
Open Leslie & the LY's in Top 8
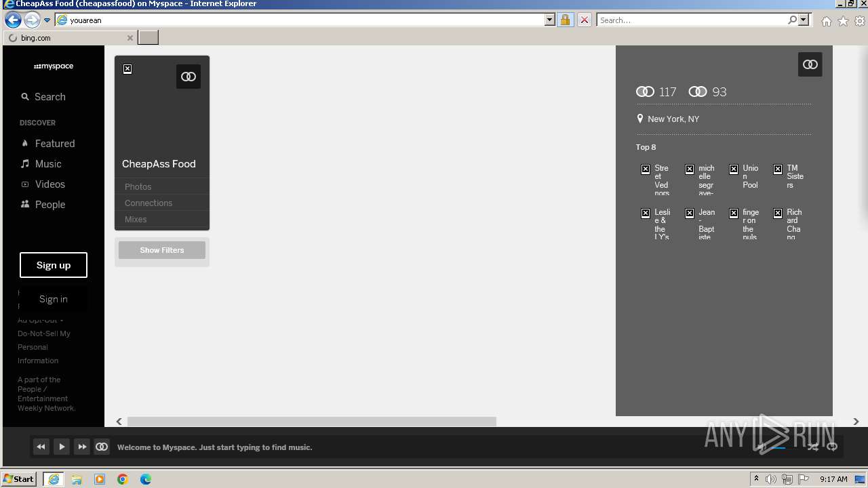pos(656,224)
